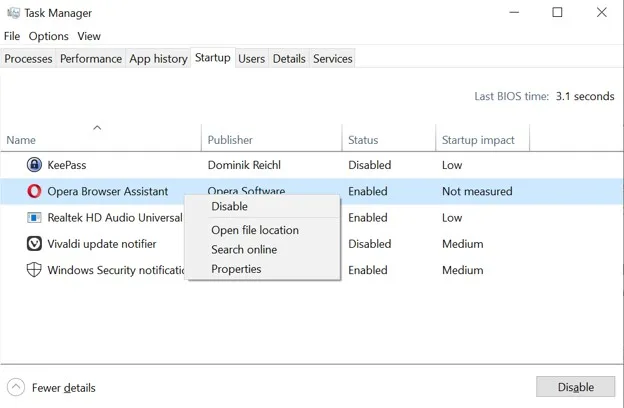624x408 pixels.
Task: Switch to the App history tab
Action: [x=158, y=59]
